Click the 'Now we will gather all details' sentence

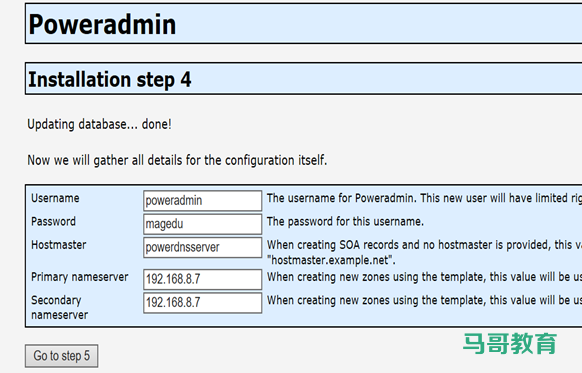tap(177, 160)
